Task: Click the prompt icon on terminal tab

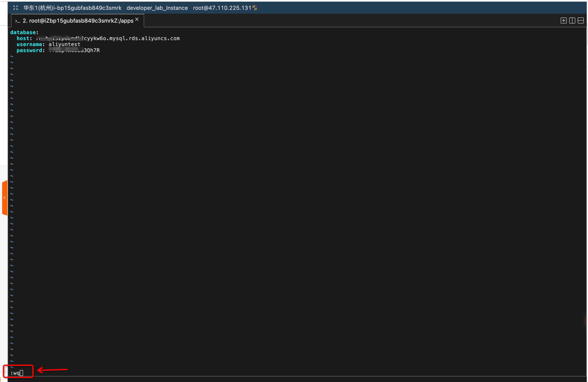Action: pyautogui.click(x=17, y=21)
